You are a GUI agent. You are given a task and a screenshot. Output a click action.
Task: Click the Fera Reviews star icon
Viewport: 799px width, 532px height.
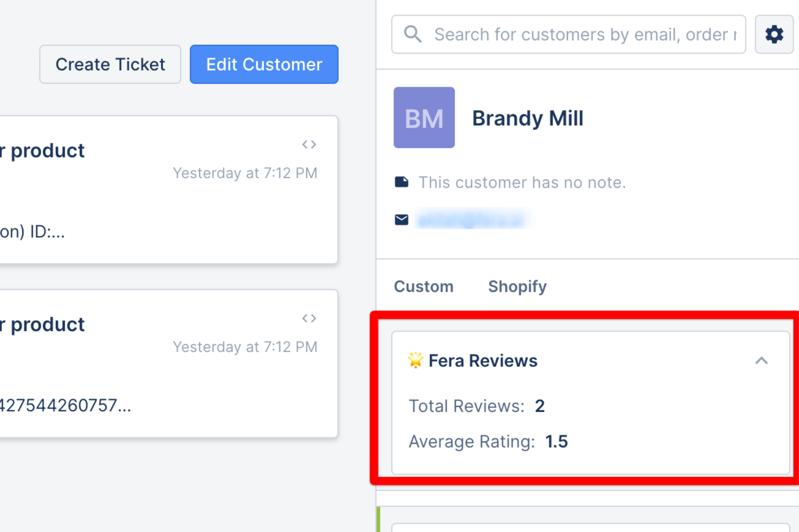click(x=415, y=360)
